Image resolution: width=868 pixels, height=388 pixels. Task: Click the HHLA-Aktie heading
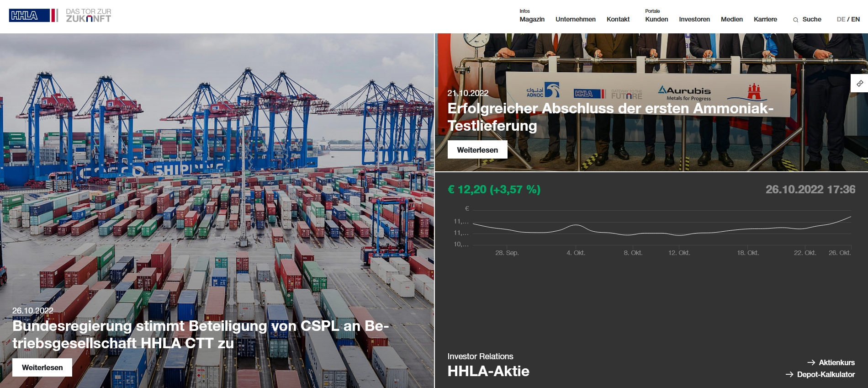488,371
